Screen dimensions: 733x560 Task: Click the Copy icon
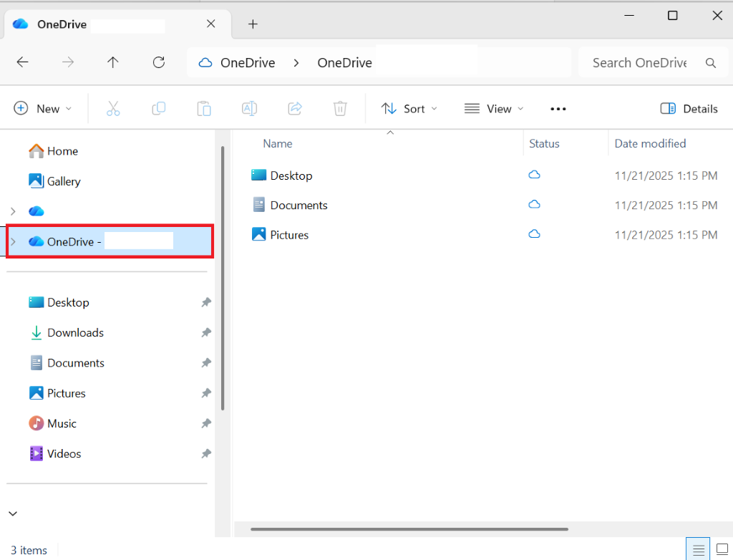pos(158,108)
